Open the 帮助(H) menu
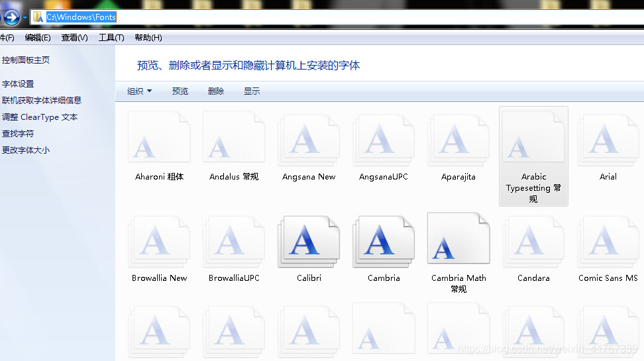The image size is (644, 361). 148,38
